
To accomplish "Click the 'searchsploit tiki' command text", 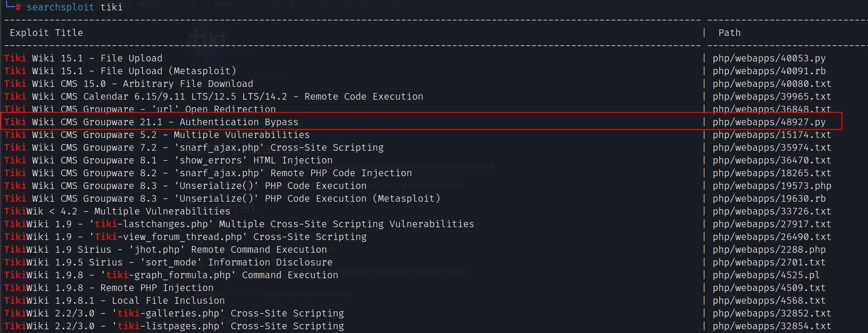I will click(74, 7).
